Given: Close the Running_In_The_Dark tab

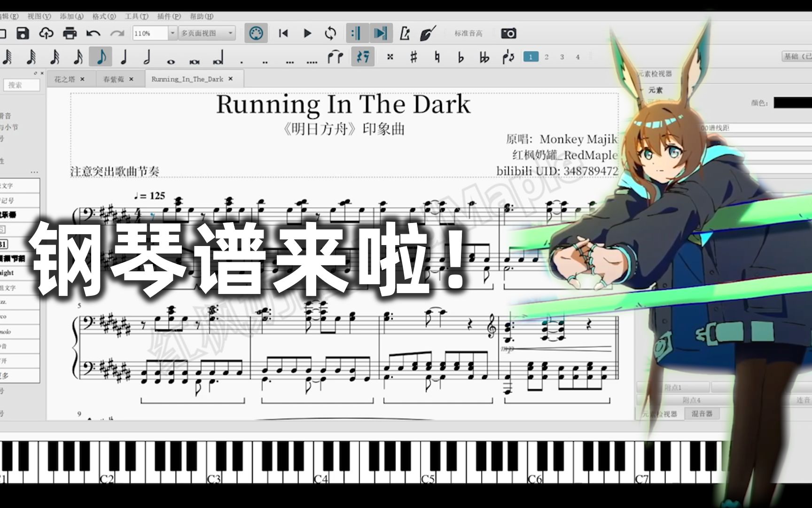Looking at the screenshot, I should point(231,79).
